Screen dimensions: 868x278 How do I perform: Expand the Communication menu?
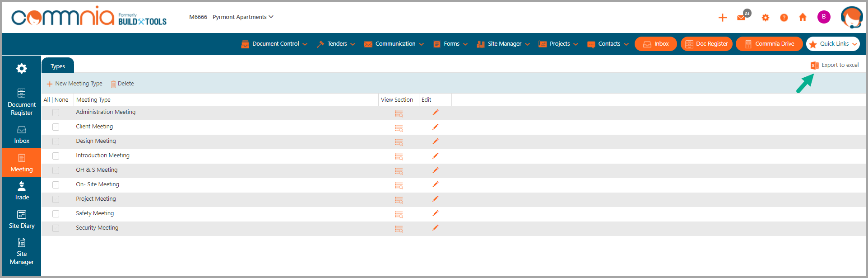(394, 44)
